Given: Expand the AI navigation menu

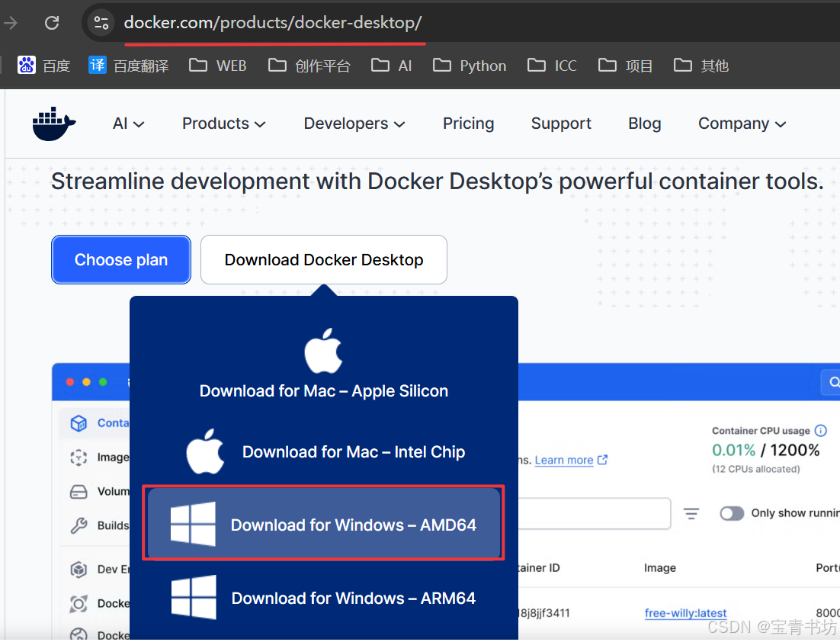Looking at the screenshot, I should 129,124.
